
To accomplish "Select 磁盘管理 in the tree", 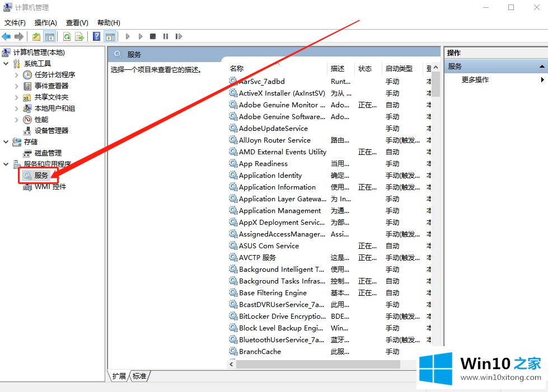I will (x=48, y=153).
